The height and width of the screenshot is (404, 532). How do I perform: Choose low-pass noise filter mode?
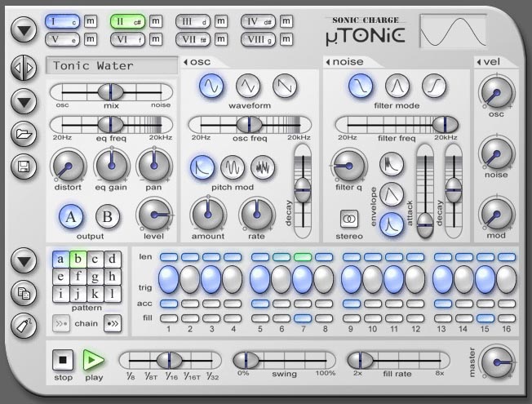coord(361,86)
